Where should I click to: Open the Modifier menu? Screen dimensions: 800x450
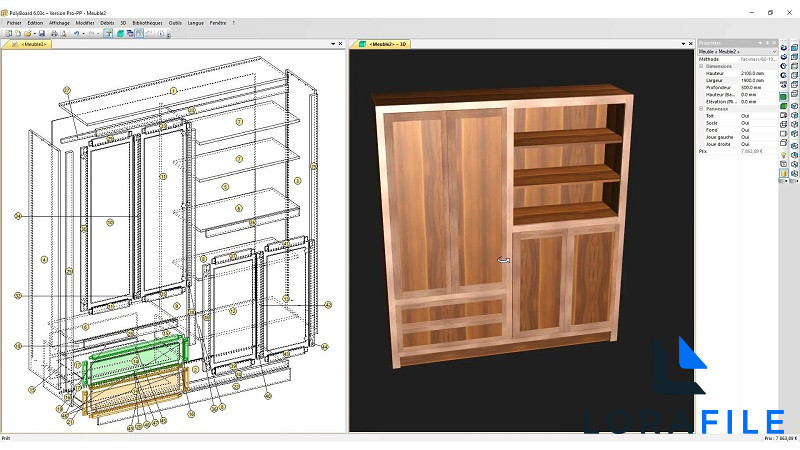pos(85,23)
